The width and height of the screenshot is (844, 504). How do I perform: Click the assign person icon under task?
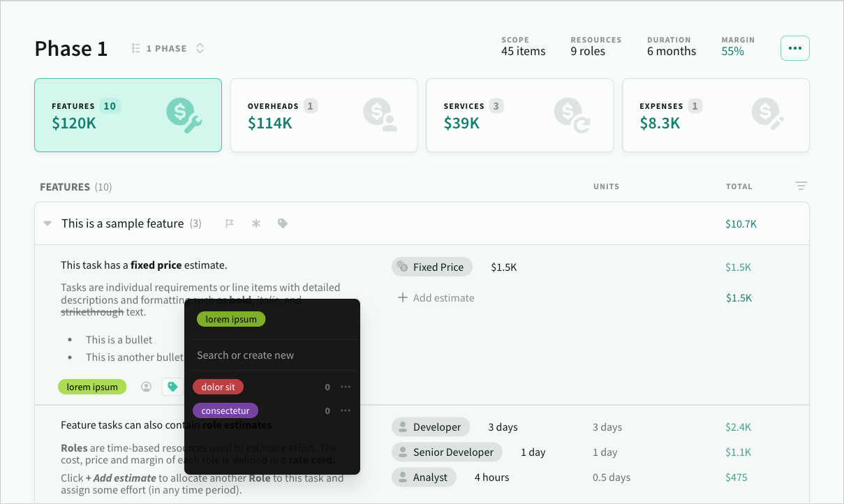tap(146, 387)
